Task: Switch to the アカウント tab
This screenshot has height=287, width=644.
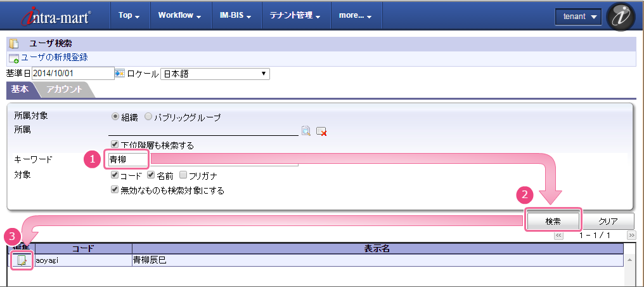Action: pos(64,90)
